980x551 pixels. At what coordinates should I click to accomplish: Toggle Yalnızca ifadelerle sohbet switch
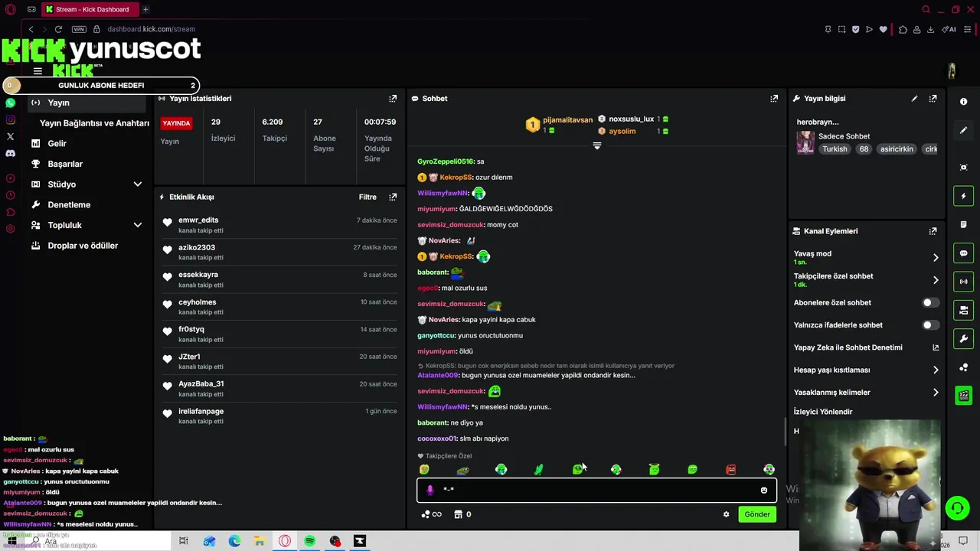pyautogui.click(x=930, y=325)
